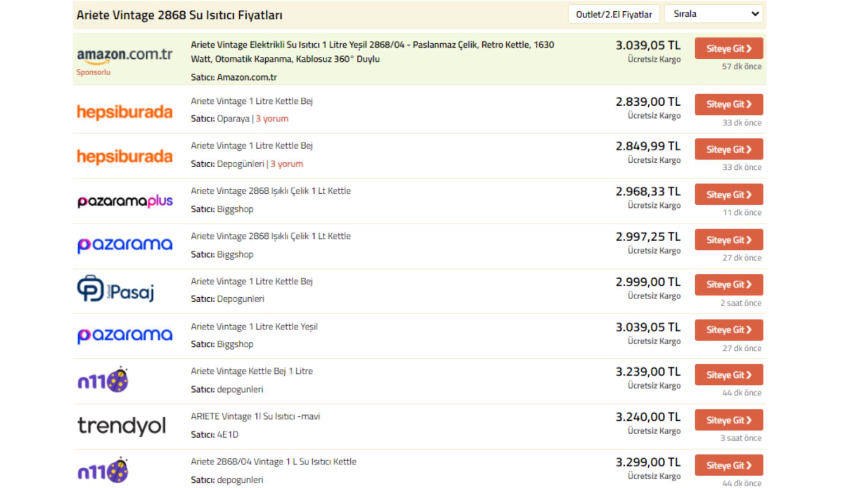Screen dimensions: 868x488
Task: Show Outlet/2.El Fiyatlar prices
Action: pyautogui.click(x=614, y=14)
